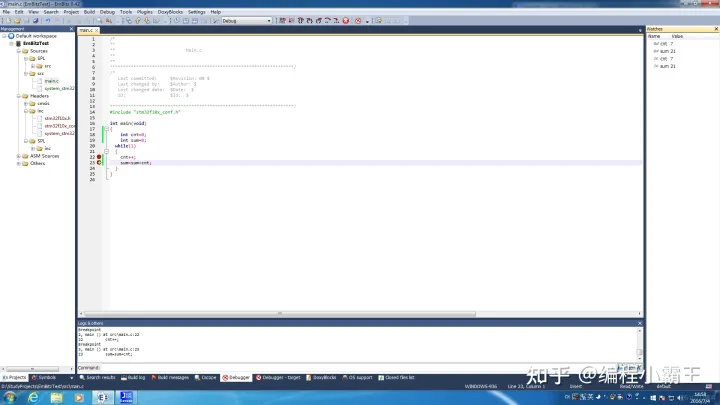
Task: Select the first cnt watch row
Action: 682,44
